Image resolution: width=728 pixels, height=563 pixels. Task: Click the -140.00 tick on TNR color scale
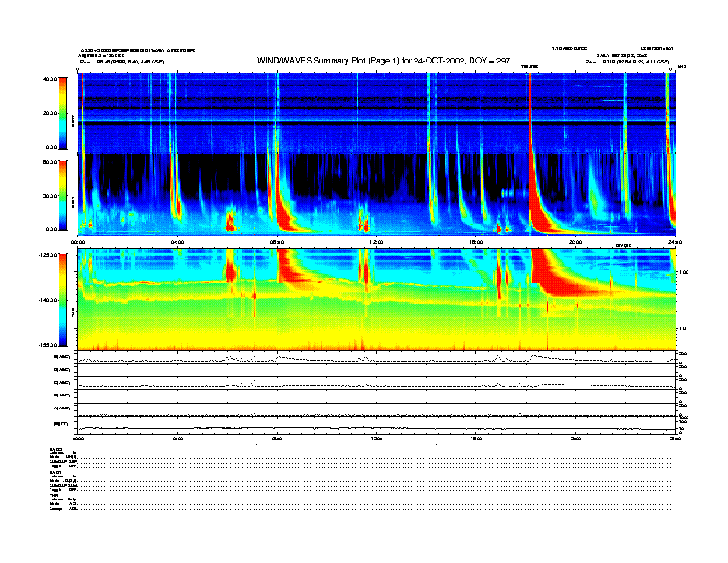click(x=48, y=300)
